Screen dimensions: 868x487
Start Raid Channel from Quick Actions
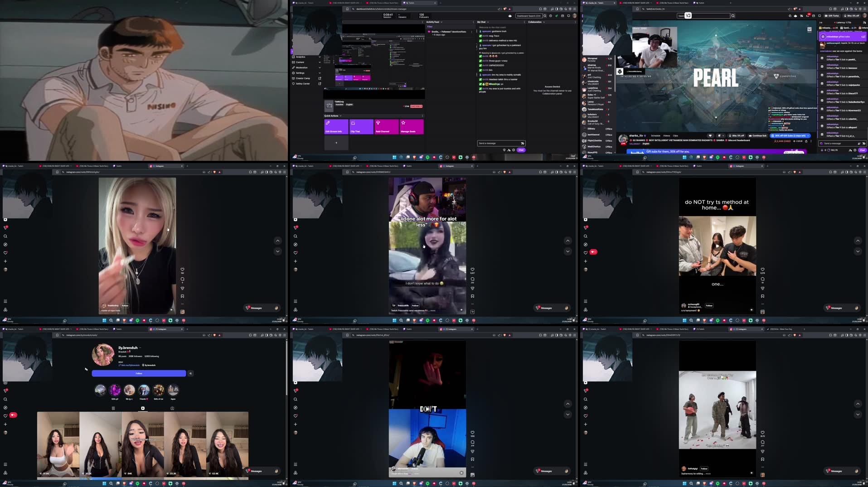click(x=386, y=127)
